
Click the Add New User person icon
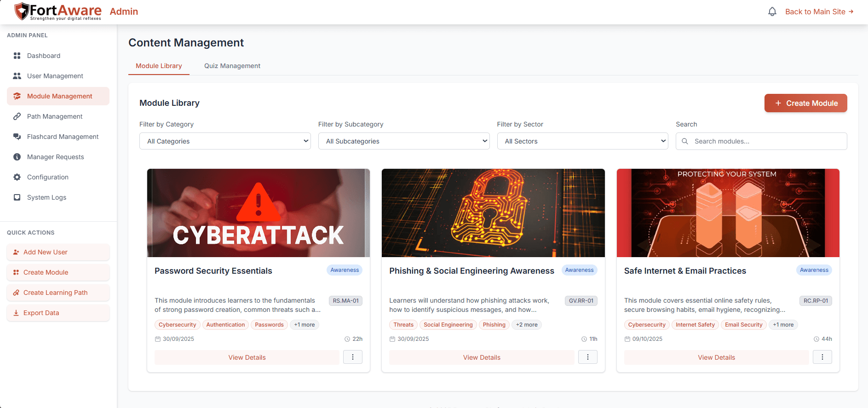coord(16,252)
